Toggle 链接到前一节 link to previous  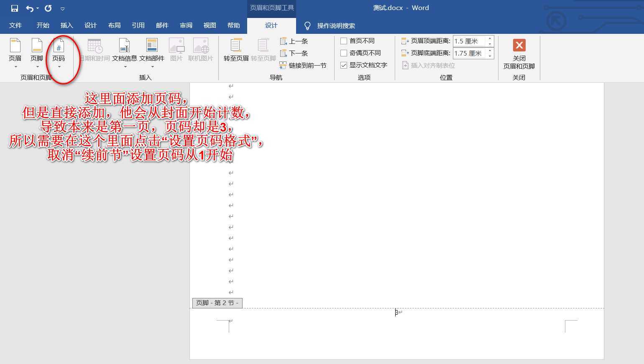[x=303, y=66]
